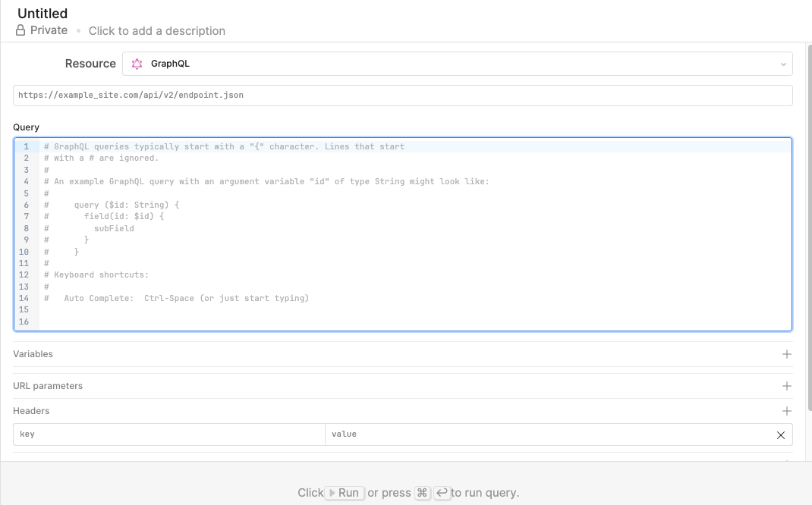Click the Private lock icon
The image size is (812, 505).
tap(20, 30)
